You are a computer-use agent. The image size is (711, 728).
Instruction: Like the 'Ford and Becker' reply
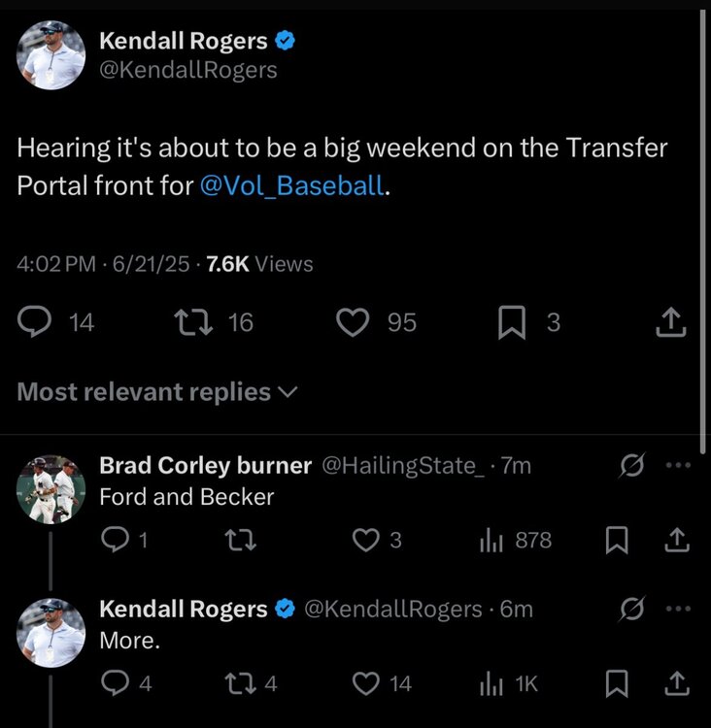[x=365, y=540]
